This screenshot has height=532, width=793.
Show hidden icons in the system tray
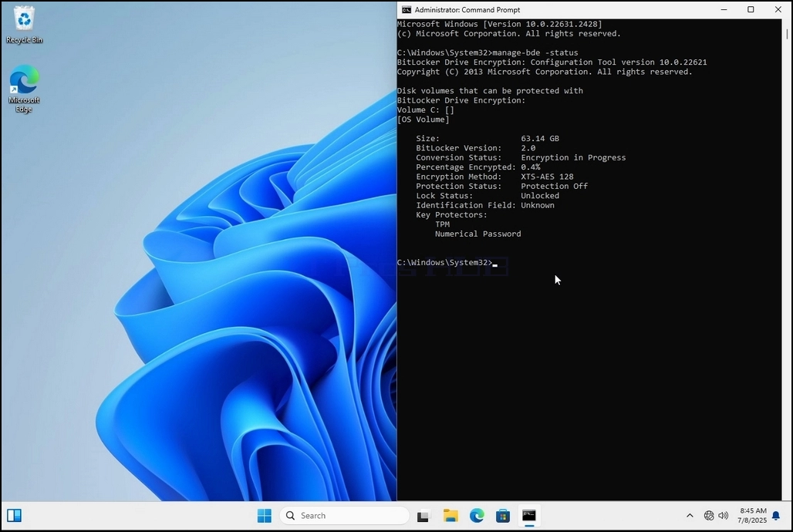690,515
